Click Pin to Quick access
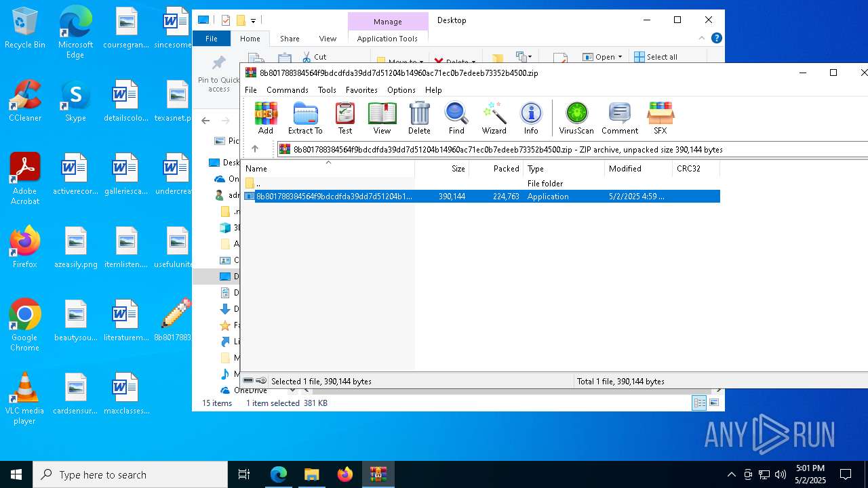 pos(218,75)
